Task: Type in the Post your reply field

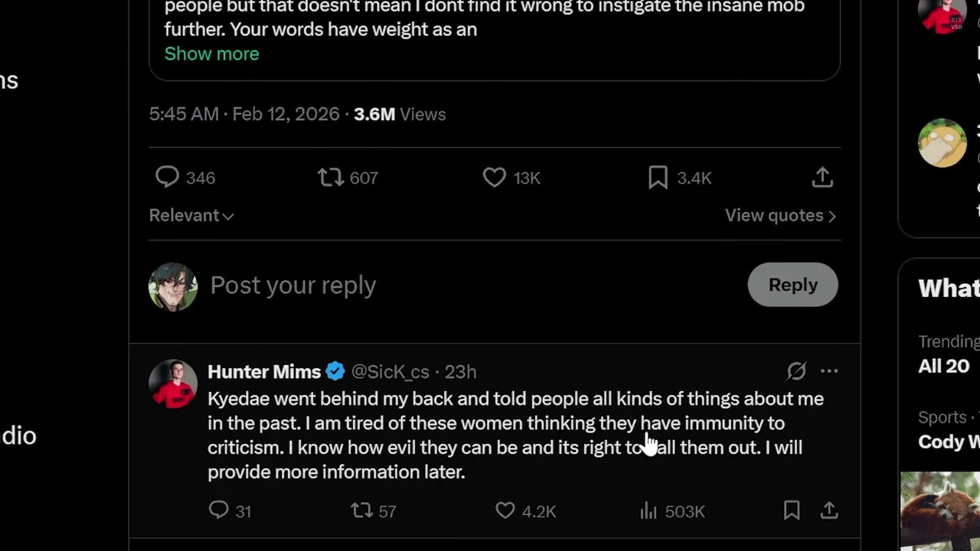Action: tap(459, 285)
